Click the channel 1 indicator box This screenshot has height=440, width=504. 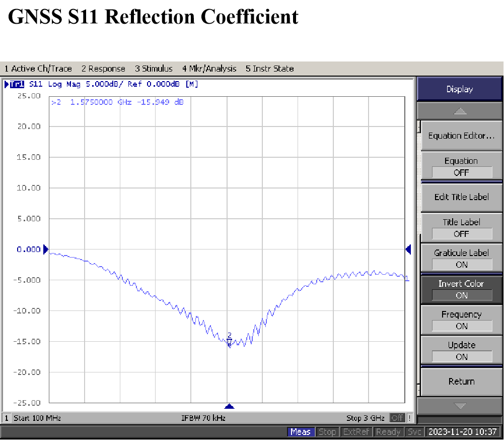pyautogui.click(x=6, y=418)
